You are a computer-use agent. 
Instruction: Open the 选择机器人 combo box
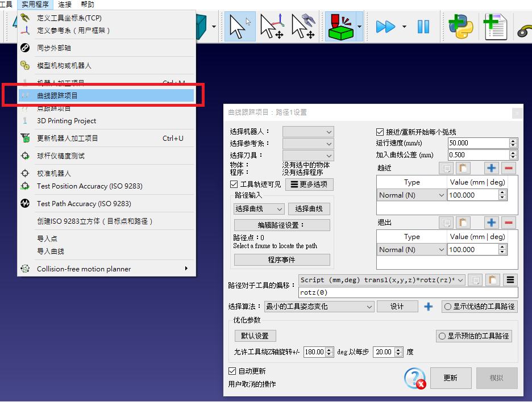click(x=308, y=132)
